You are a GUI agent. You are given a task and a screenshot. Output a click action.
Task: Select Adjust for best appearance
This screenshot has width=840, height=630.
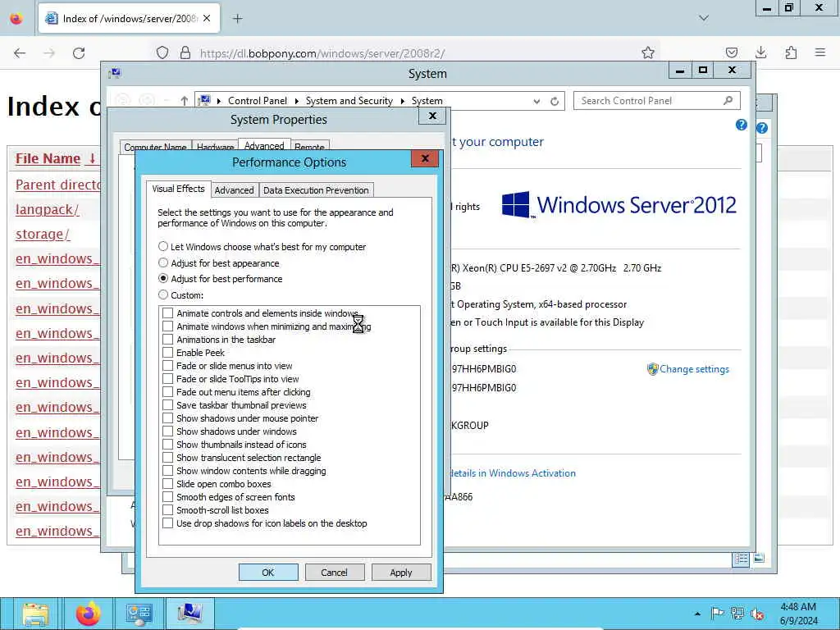coord(163,262)
